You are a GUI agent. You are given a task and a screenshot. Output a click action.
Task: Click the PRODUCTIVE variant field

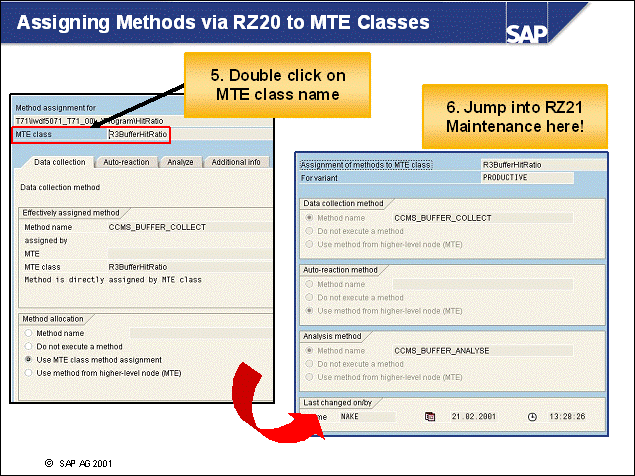point(526,177)
